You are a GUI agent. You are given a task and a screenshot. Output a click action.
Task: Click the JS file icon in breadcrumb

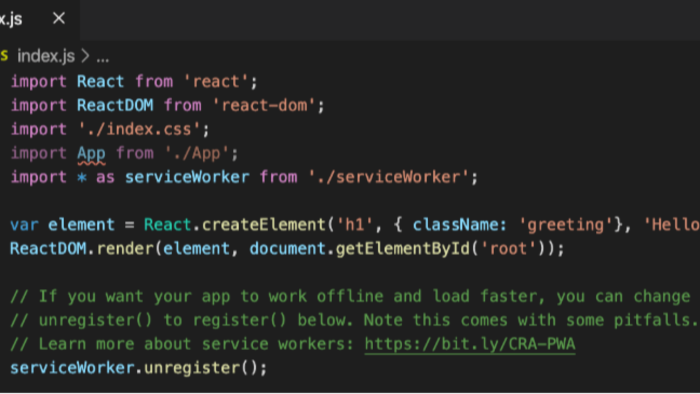click(4, 56)
